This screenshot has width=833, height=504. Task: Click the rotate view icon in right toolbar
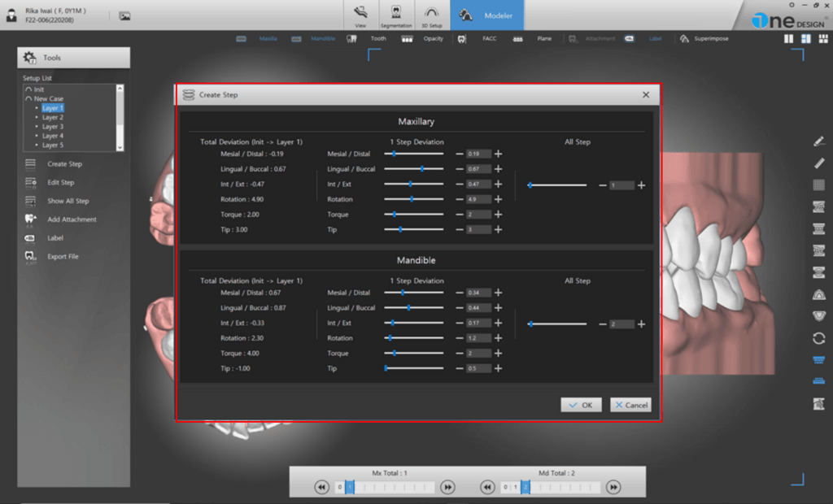818,338
